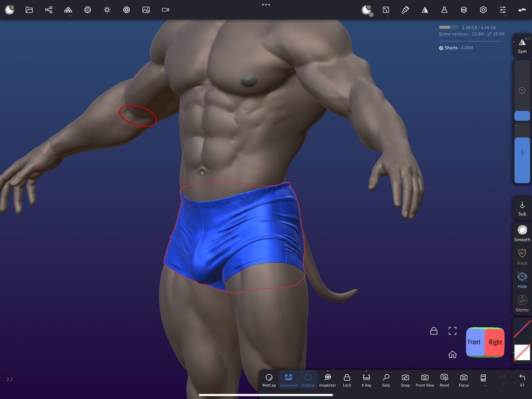Select the Smooth brush

pyautogui.click(x=522, y=233)
